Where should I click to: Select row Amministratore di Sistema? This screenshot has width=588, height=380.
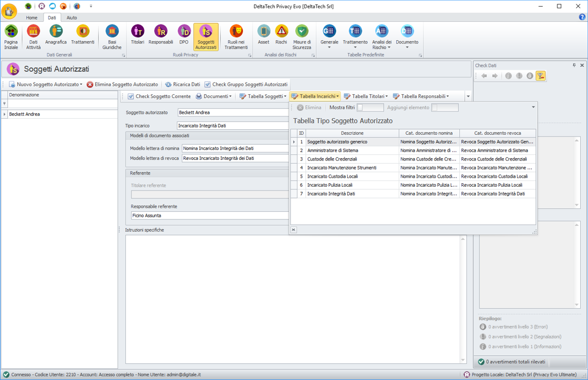pyautogui.click(x=413, y=150)
